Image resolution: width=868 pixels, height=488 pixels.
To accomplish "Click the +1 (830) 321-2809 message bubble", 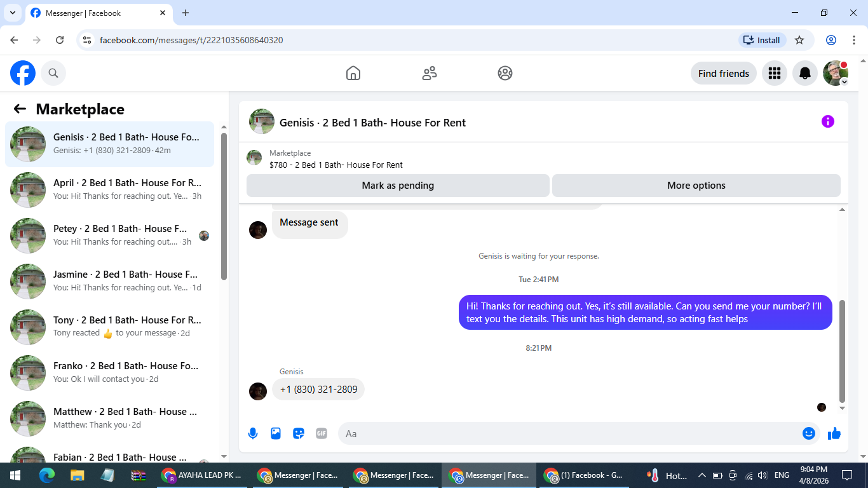I will 318,390.
